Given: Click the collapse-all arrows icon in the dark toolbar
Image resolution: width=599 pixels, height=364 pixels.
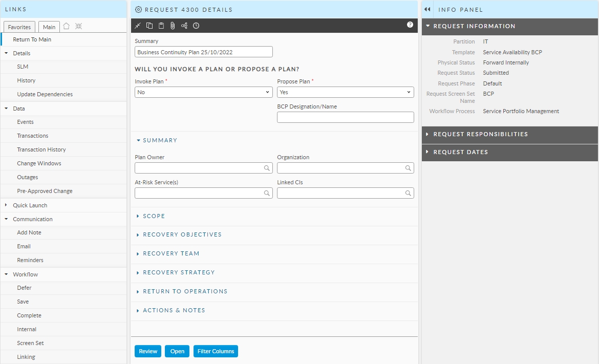Looking at the screenshot, I should click(x=138, y=26).
